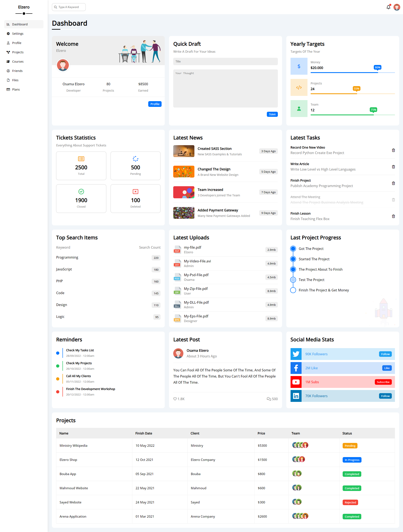Focus the Type A Keyword search field
Viewport: 403px width, 532px height.
[x=69, y=7]
